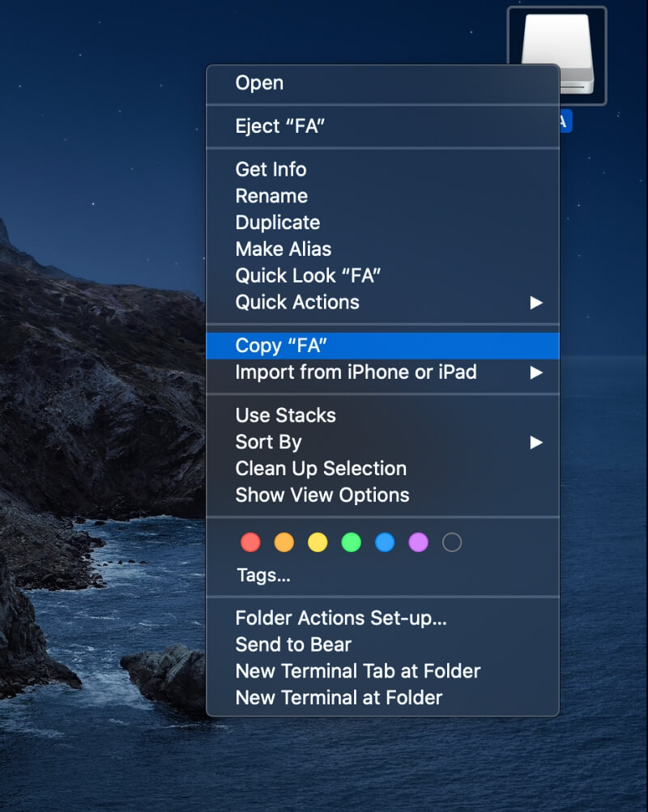Expand the Sort By submenu
The height and width of the screenshot is (812, 648).
pyautogui.click(x=383, y=442)
